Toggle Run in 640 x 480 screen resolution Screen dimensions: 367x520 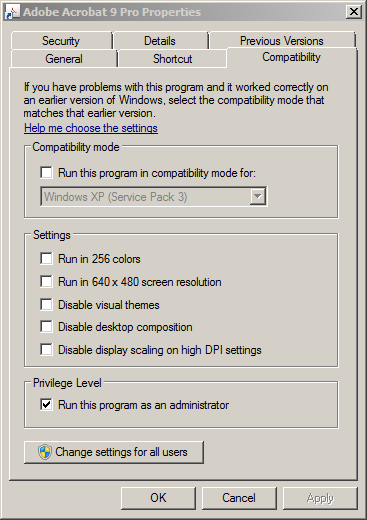pos(46,282)
